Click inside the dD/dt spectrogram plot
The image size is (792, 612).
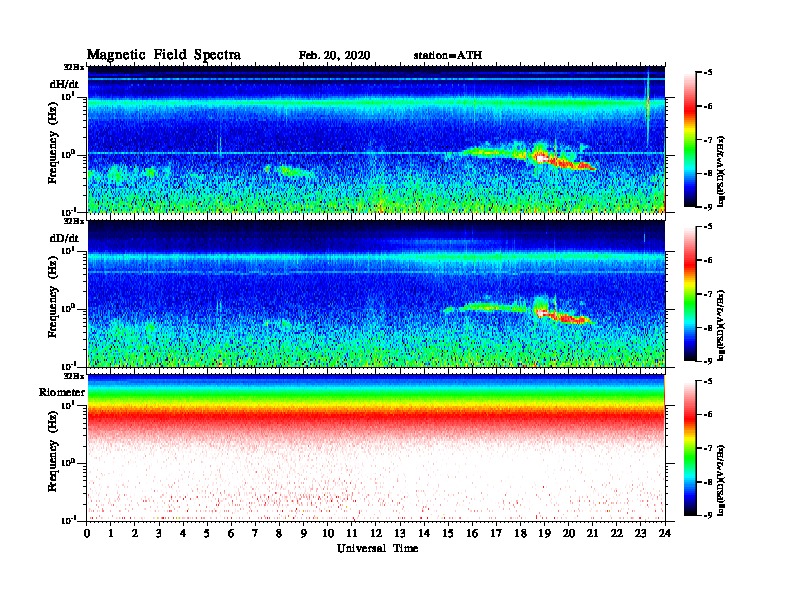(376, 293)
